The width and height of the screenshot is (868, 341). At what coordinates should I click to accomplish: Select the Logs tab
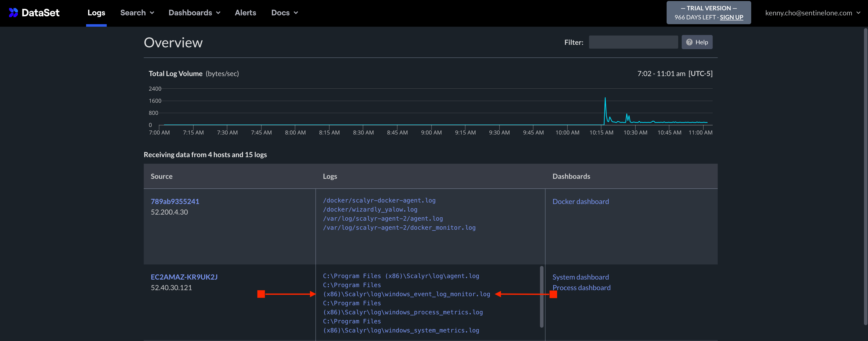coord(96,13)
